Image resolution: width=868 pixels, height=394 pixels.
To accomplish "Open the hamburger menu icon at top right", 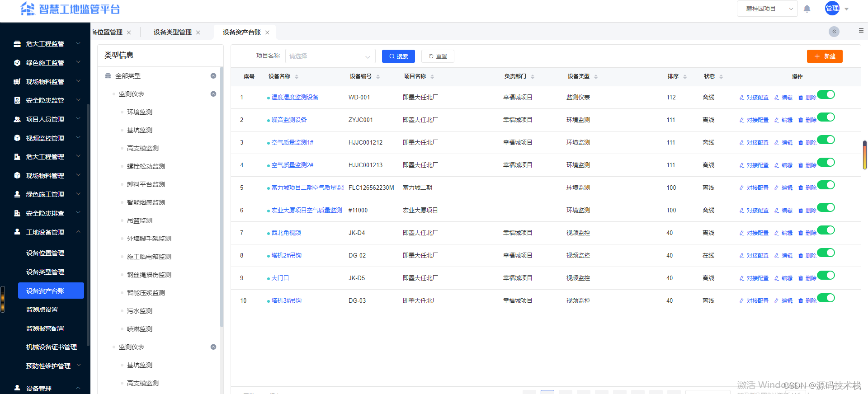I will [x=861, y=30].
